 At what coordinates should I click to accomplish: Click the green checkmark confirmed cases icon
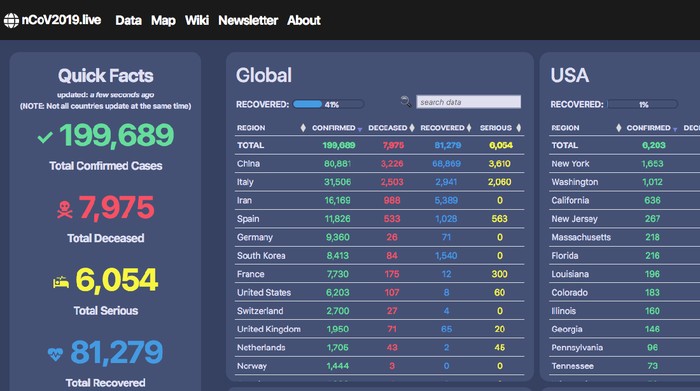pos(45,137)
